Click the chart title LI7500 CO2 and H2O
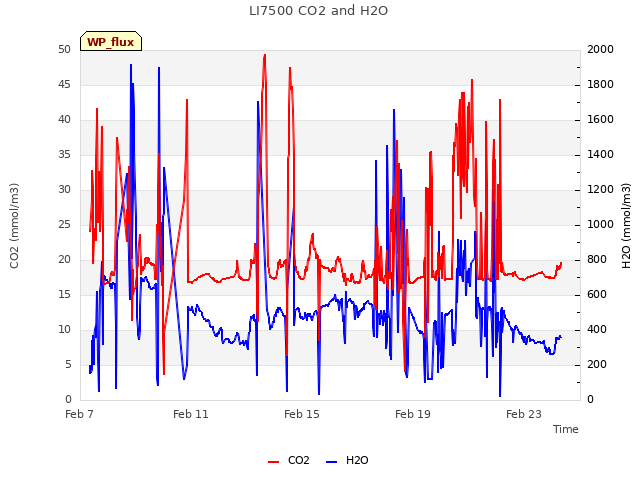 click(x=318, y=11)
